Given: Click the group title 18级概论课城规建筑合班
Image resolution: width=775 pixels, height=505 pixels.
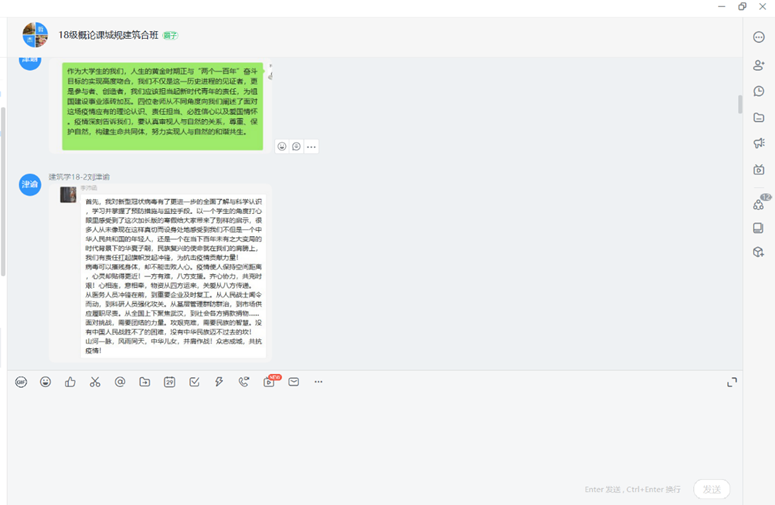Looking at the screenshot, I should [108, 35].
